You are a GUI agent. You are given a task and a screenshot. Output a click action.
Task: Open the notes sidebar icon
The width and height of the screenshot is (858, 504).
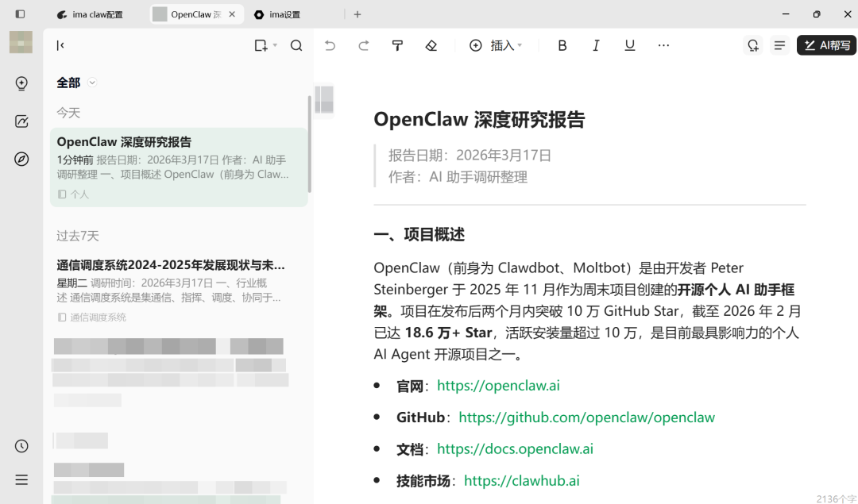21,121
